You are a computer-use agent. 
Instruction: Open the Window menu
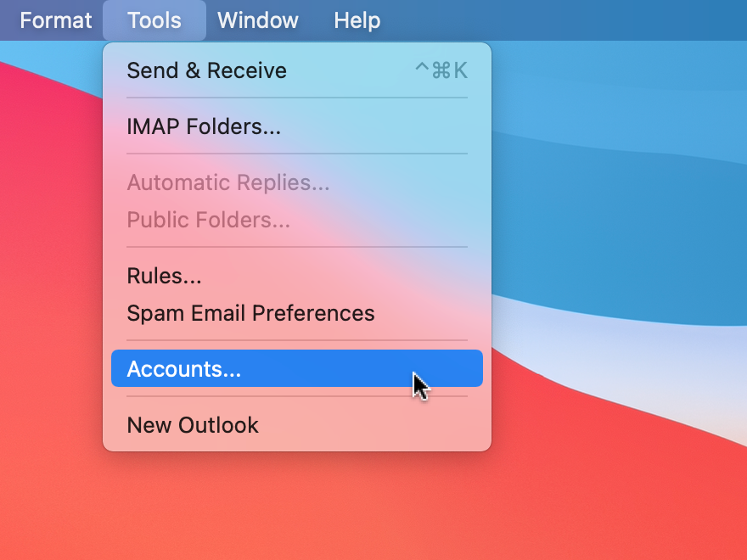[x=258, y=20]
